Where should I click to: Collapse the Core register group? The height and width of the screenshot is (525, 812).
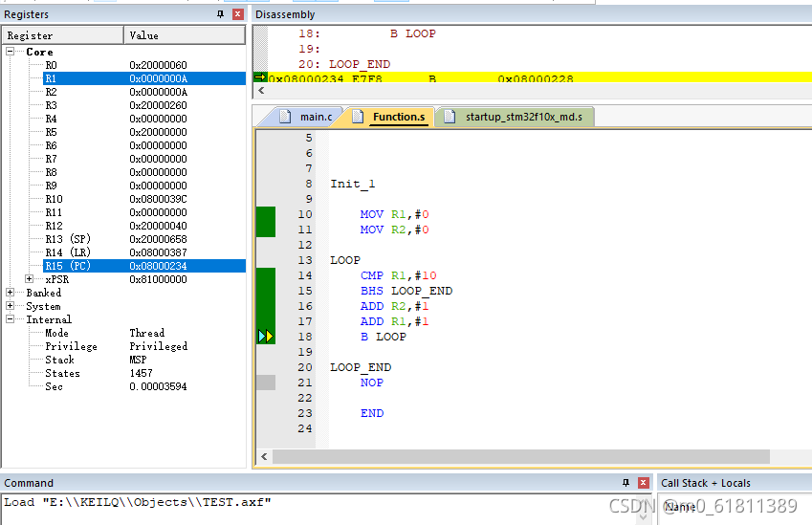pos(10,52)
